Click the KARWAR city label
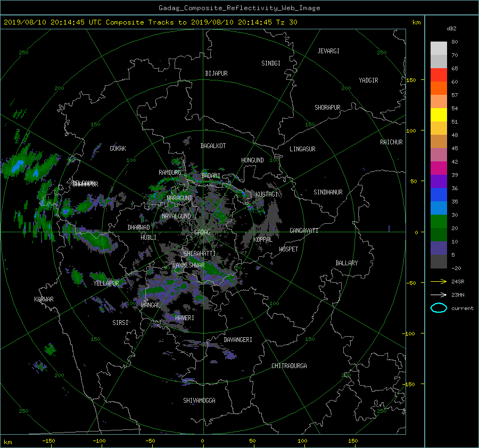Image resolution: width=479 pixels, height=448 pixels. (x=44, y=299)
